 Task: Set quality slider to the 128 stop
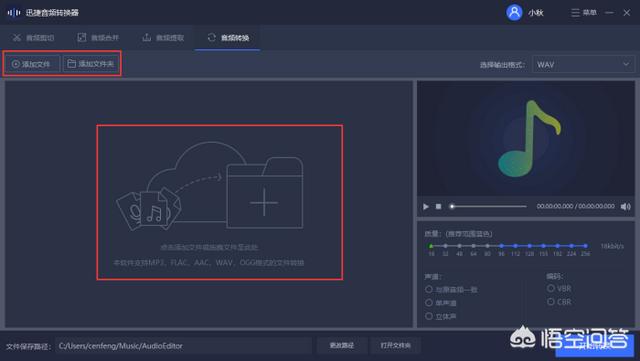[529, 246]
